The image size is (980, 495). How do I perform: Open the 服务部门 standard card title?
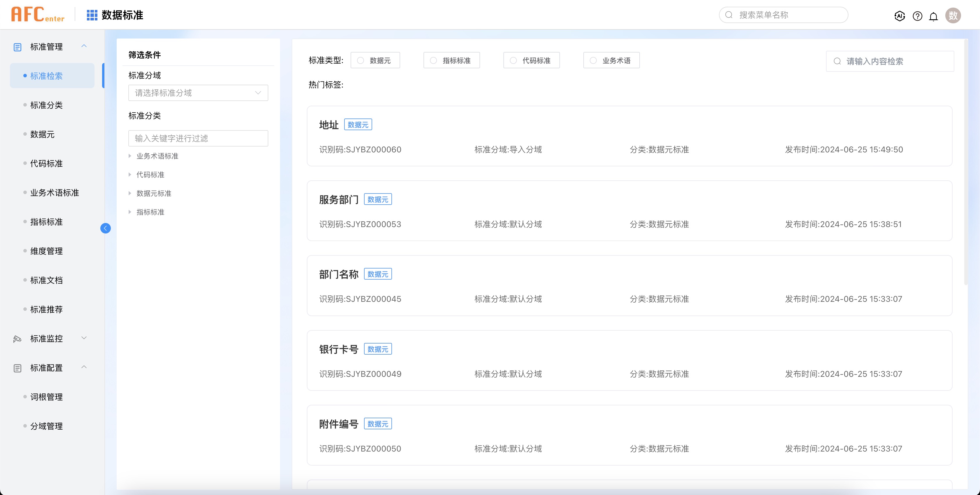point(339,200)
